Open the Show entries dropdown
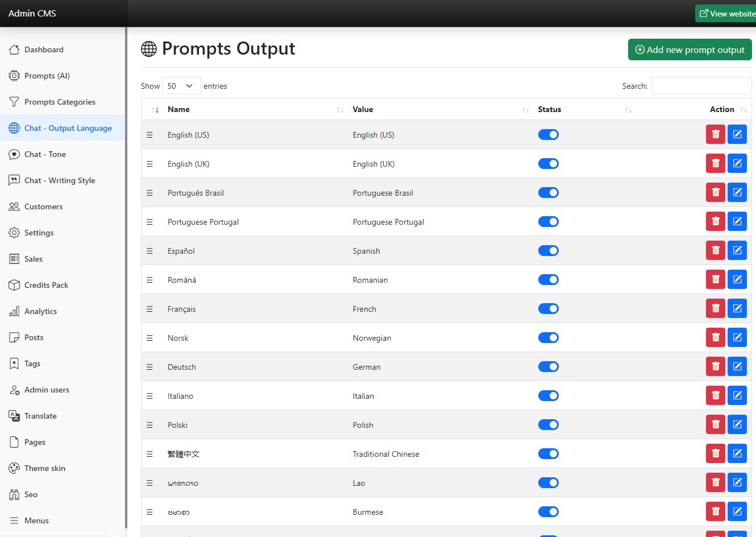The height and width of the screenshot is (537, 756). [x=181, y=86]
